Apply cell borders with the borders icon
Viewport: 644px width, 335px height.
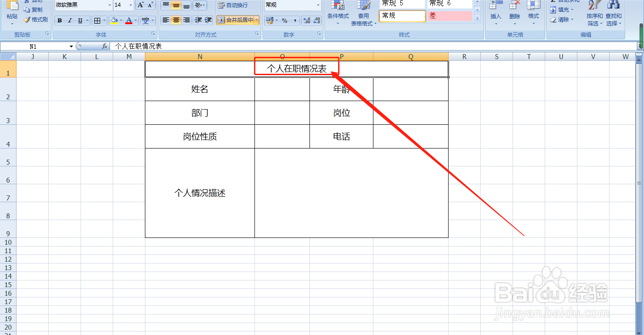[x=97, y=21]
